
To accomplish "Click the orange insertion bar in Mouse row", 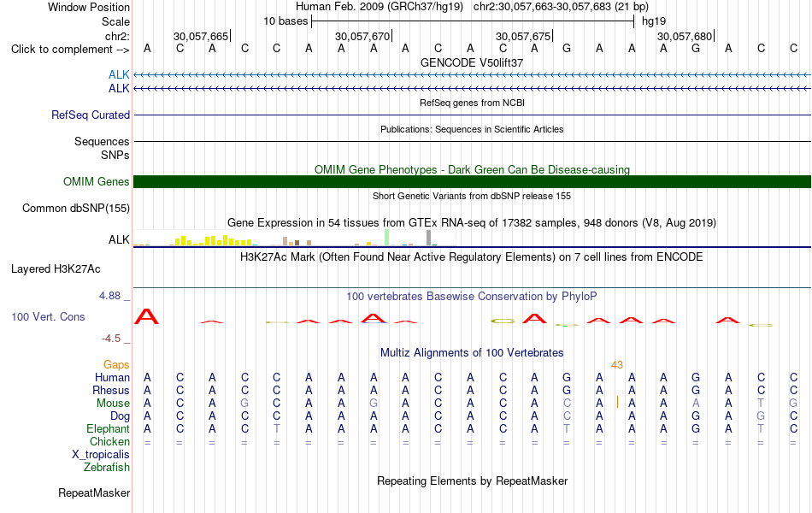I will (617, 402).
